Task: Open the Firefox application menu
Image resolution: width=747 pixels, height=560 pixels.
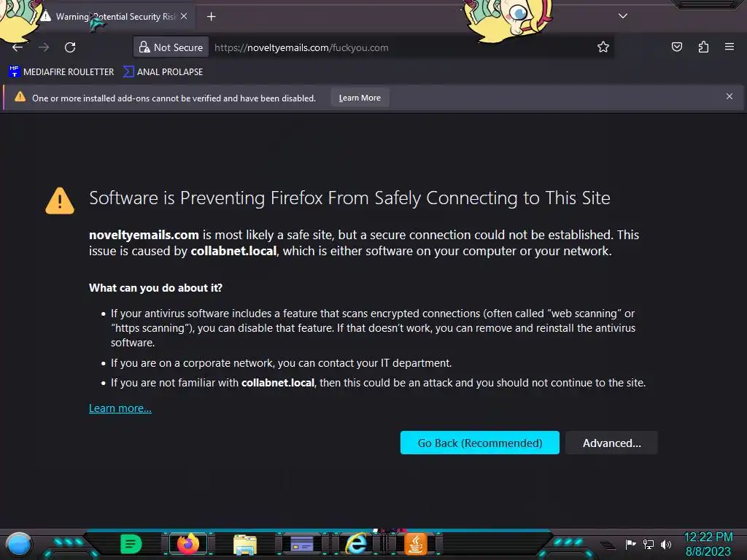Action: click(x=729, y=47)
